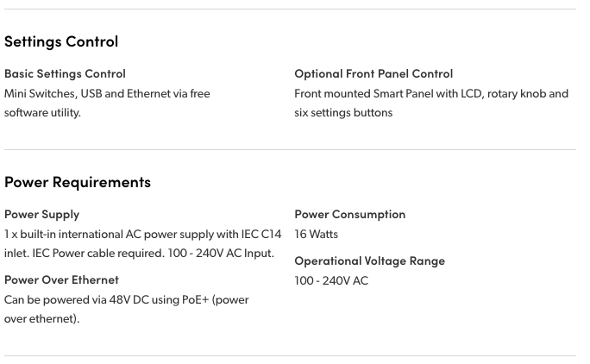Screen dimensions: 590x364
Task: Click the '16 Watts' value
Action: pyautogui.click(x=316, y=234)
